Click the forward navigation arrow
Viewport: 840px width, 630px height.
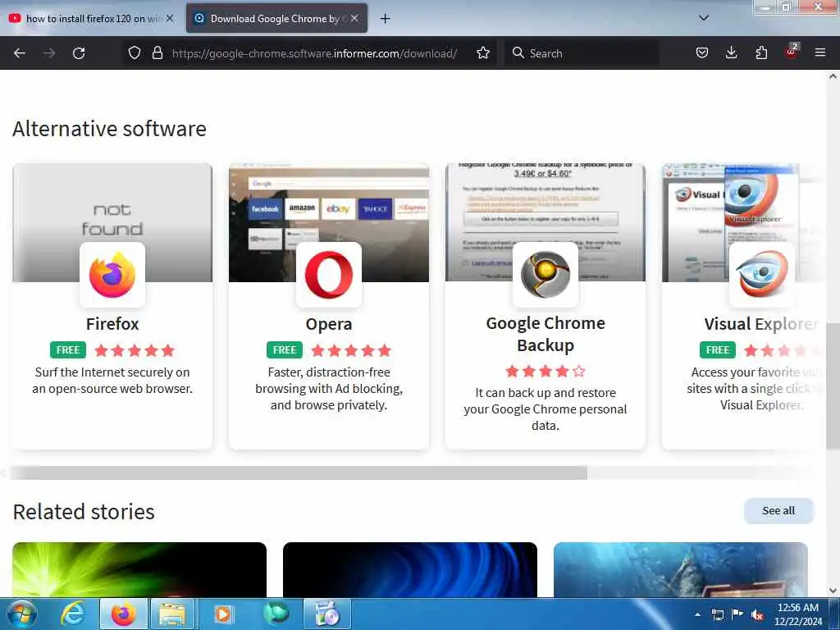click(48, 53)
